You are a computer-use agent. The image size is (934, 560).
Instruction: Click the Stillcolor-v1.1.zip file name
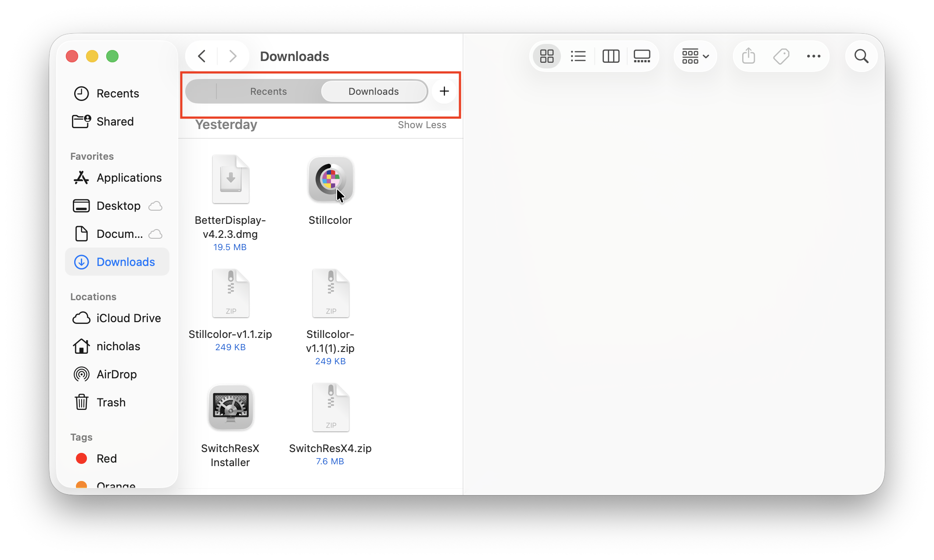tap(230, 334)
